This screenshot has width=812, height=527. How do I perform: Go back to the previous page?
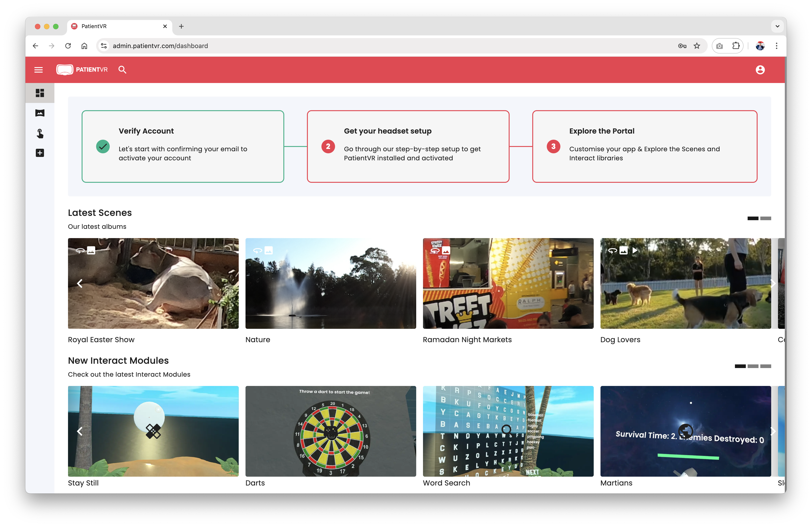[x=36, y=46]
